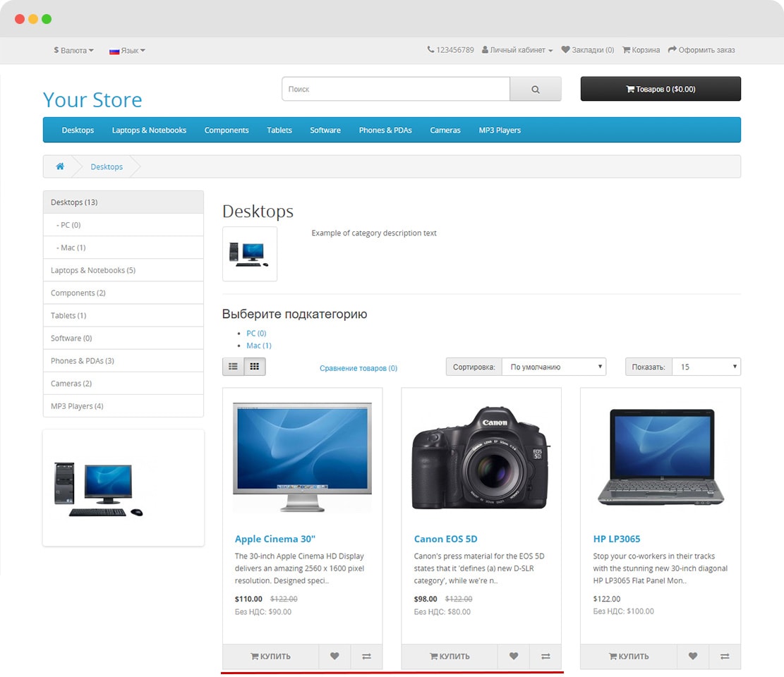
Task: Click КУПИТЬ for Canon EOS 5D
Action: coord(450,656)
